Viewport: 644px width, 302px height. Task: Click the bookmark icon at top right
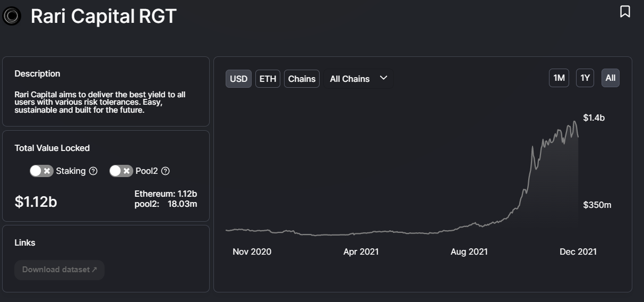tap(625, 12)
